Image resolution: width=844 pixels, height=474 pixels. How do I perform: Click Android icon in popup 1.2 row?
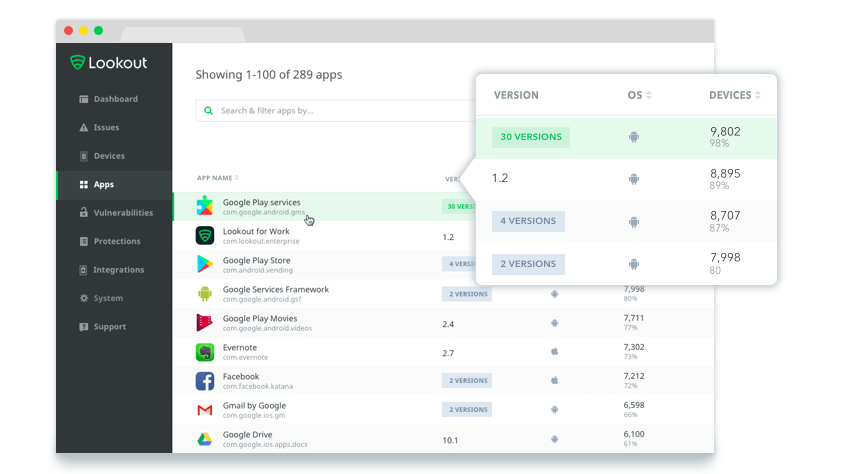[x=634, y=179]
